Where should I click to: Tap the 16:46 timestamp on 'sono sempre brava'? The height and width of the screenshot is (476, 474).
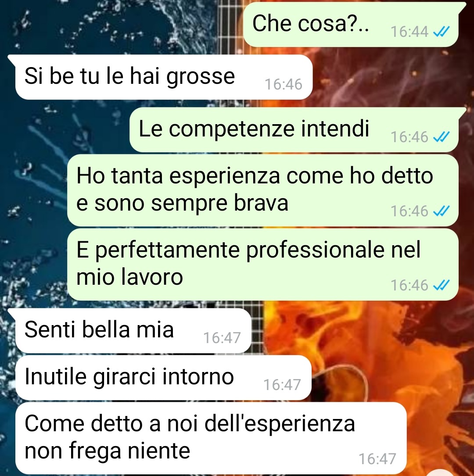coord(409,211)
